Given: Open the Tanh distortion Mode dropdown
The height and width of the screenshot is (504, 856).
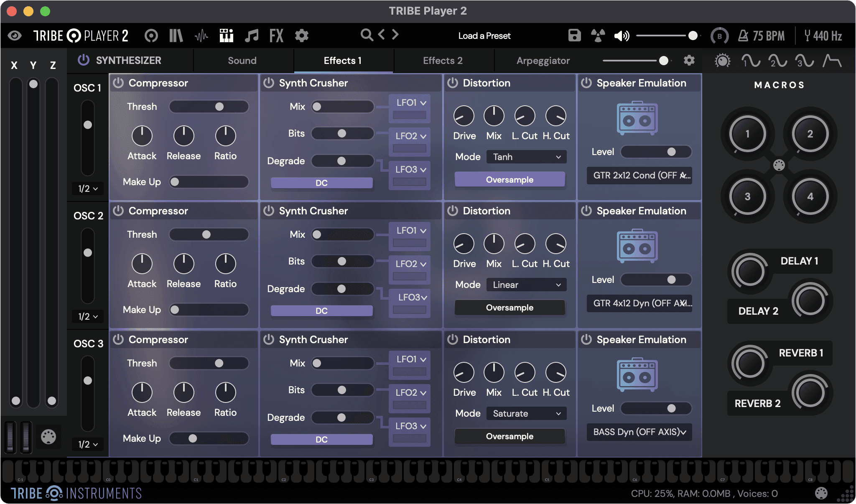Looking at the screenshot, I should 525,157.
